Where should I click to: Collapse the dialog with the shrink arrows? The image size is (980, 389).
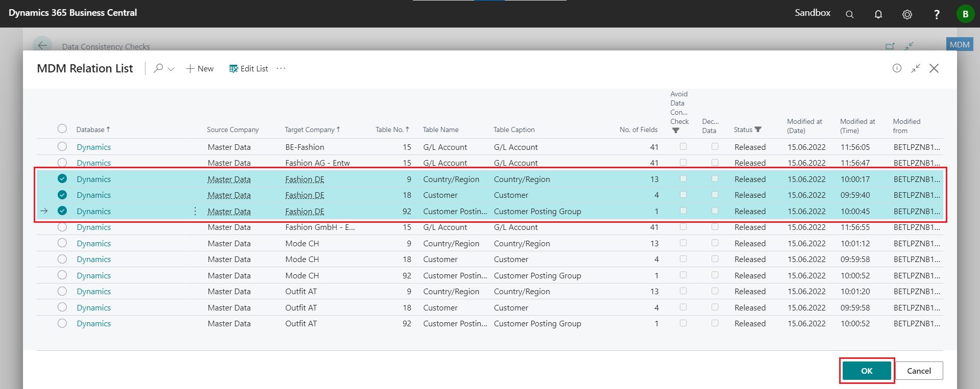(x=916, y=68)
